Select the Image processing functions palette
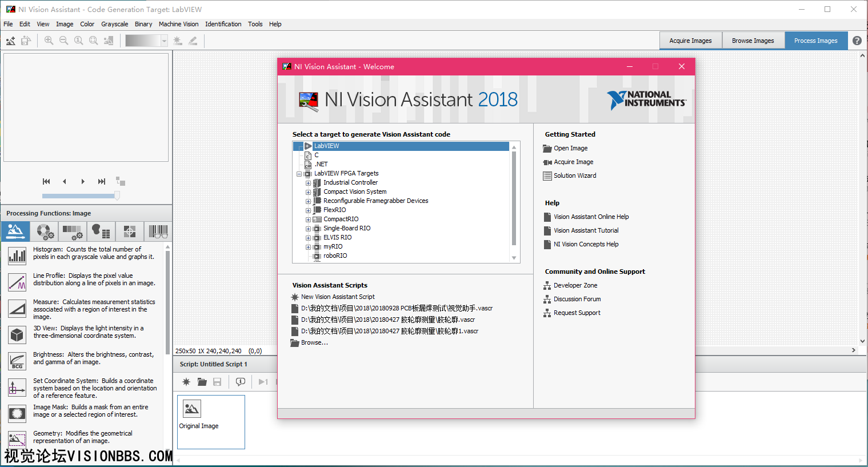This screenshot has height=467, width=868. pos(15,231)
